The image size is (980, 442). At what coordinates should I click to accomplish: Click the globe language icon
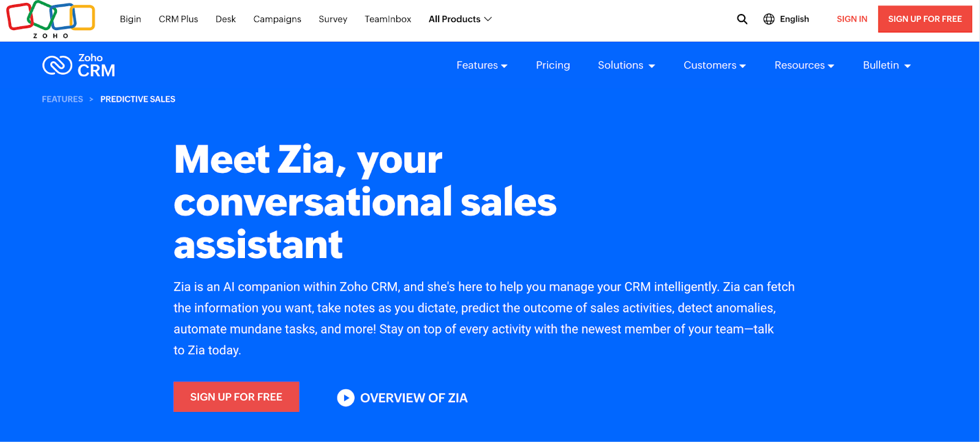(769, 19)
